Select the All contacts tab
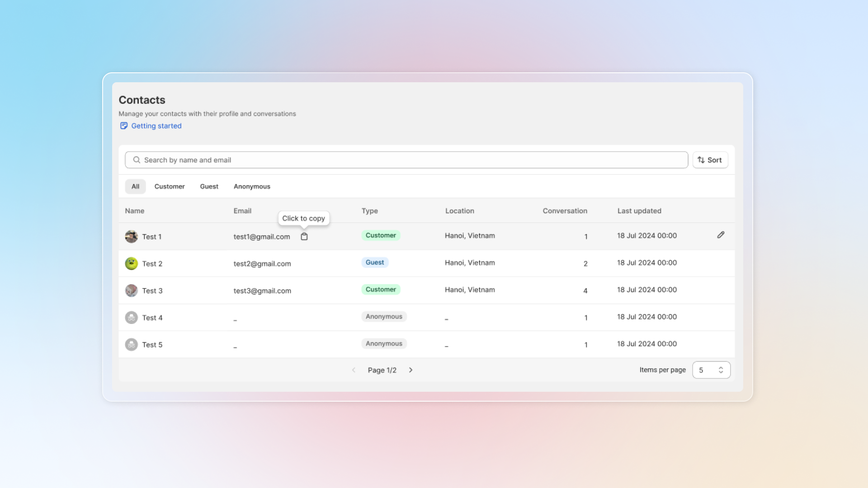 [x=135, y=187]
